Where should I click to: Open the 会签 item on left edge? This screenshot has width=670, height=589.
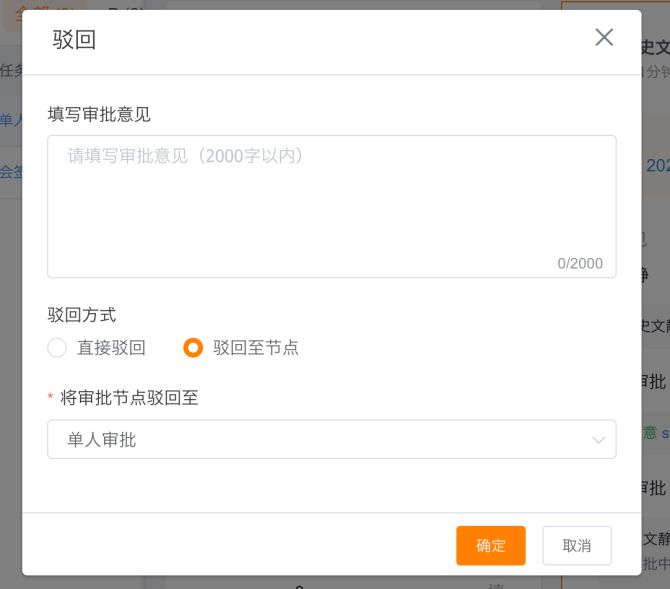(x=11, y=171)
